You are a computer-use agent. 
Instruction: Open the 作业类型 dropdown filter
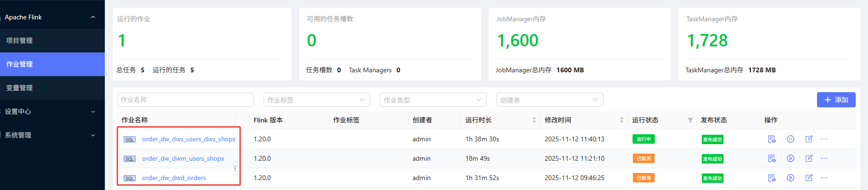point(433,100)
